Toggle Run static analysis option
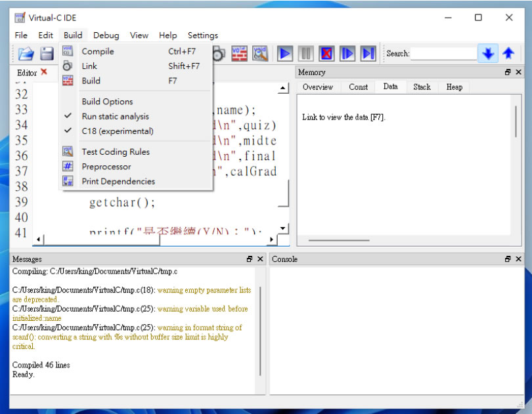 [x=137, y=116]
